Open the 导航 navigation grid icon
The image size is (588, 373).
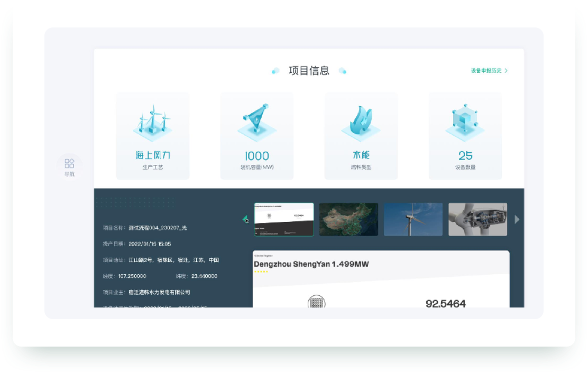point(69,163)
